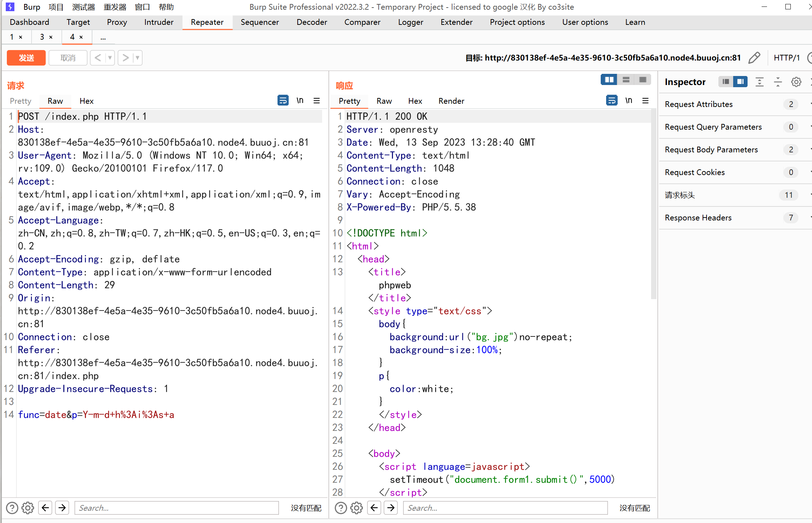The height and width of the screenshot is (523, 812).
Task: Click the response panel vertical scrollbar
Action: point(654,204)
